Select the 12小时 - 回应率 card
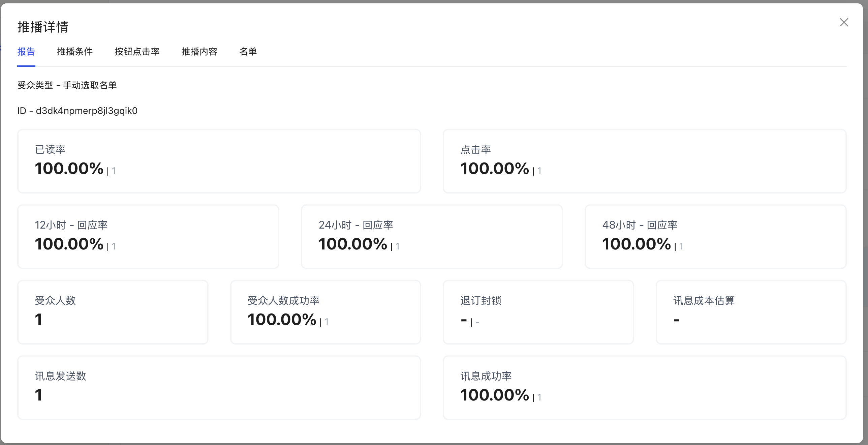Screen dimensions: 868x445 pos(148,237)
